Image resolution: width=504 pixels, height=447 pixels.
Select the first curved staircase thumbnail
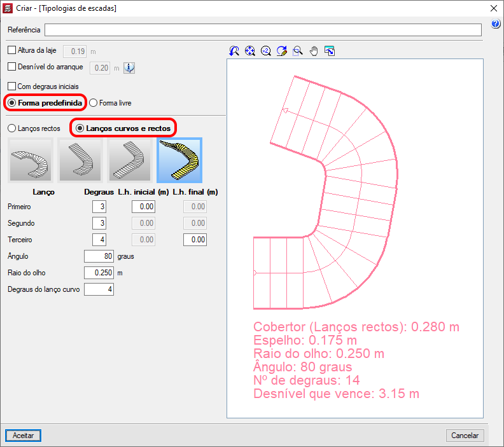coord(31,160)
